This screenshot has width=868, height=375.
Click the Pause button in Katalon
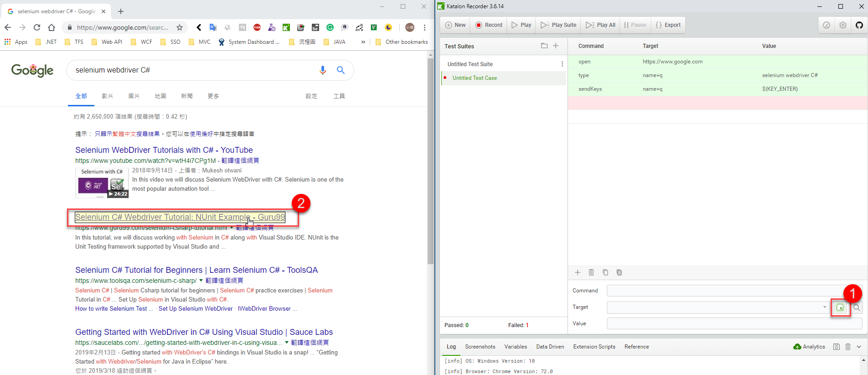tap(635, 25)
